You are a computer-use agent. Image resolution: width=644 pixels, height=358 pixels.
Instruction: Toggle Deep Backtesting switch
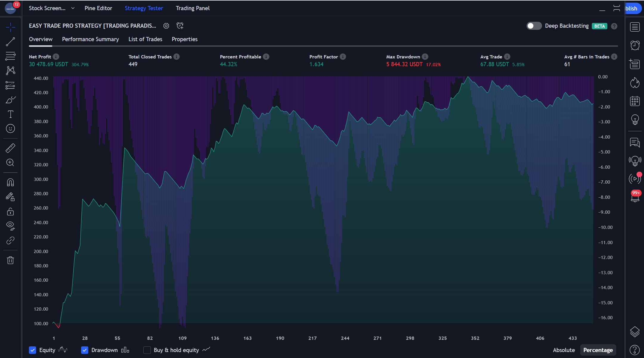[534, 26]
